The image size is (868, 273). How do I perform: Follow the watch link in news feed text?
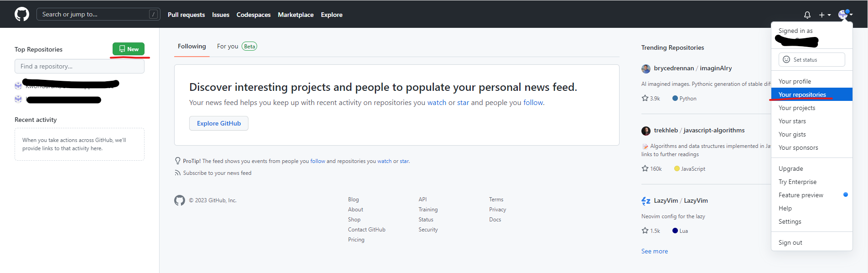click(x=437, y=103)
